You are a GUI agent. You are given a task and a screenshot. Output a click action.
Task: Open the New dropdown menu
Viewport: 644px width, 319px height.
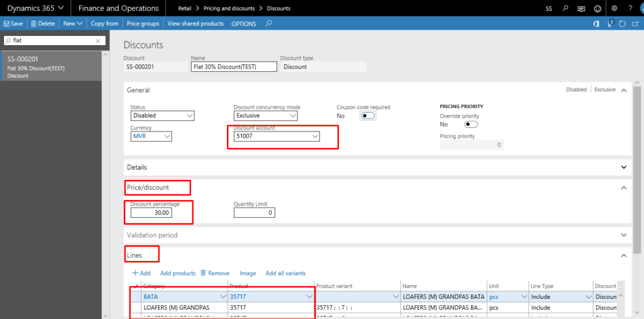pos(72,24)
